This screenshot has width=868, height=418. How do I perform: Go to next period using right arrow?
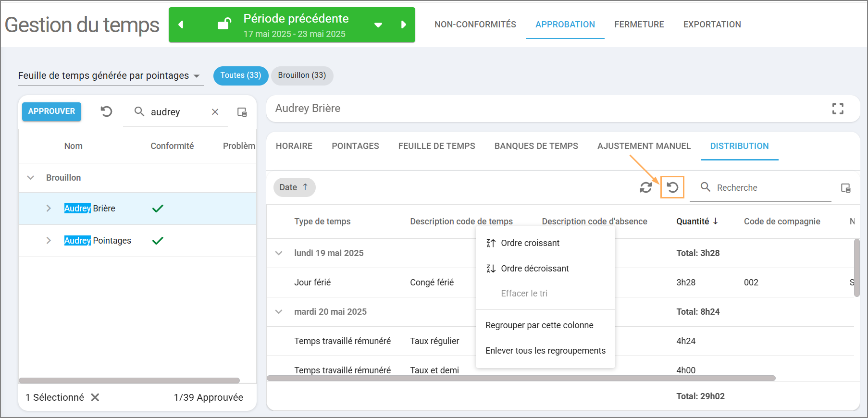[x=403, y=25]
